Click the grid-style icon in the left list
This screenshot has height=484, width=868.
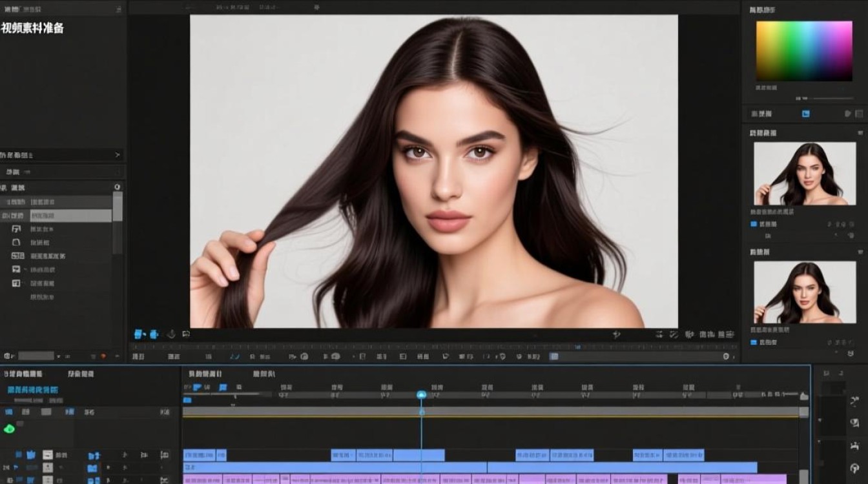17,256
